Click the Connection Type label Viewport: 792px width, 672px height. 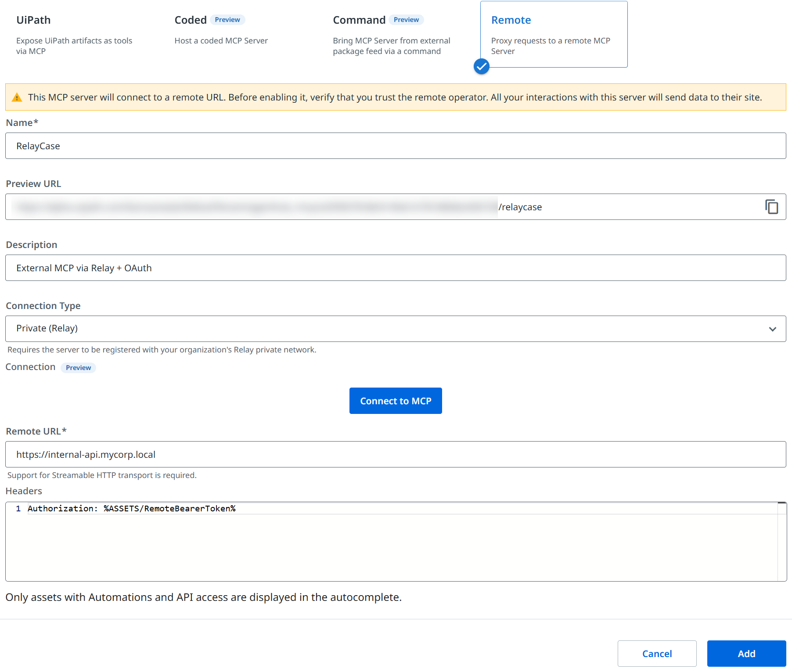[43, 306]
